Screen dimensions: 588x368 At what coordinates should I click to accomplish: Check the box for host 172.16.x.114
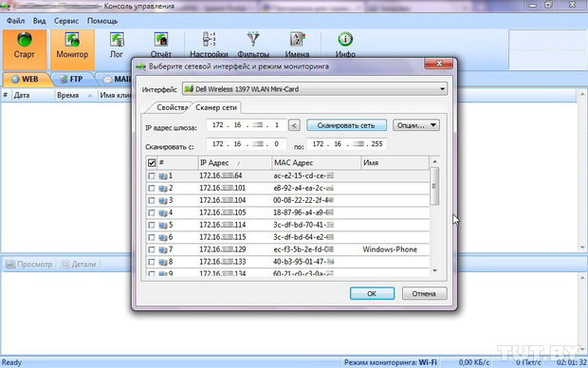pyautogui.click(x=152, y=226)
